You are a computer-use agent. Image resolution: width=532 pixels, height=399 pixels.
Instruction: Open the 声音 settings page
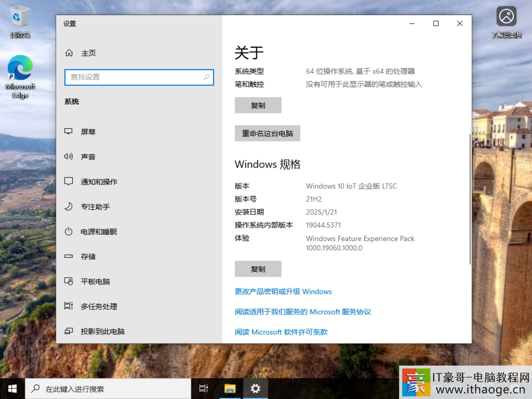pos(139,157)
